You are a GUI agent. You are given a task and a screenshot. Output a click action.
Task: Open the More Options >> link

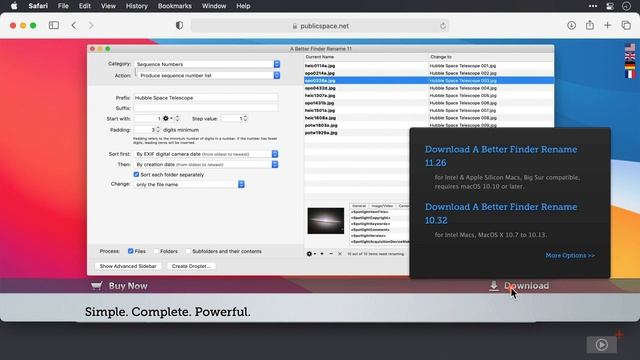570,256
